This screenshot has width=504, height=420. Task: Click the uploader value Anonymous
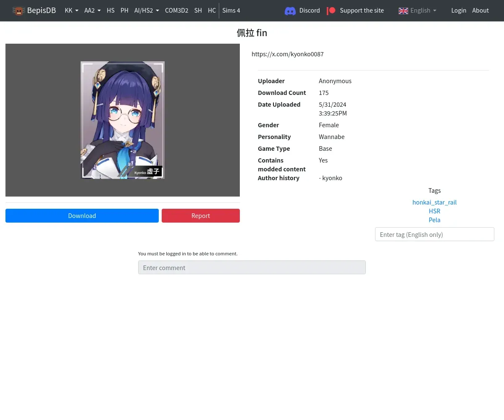pos(335,81)
